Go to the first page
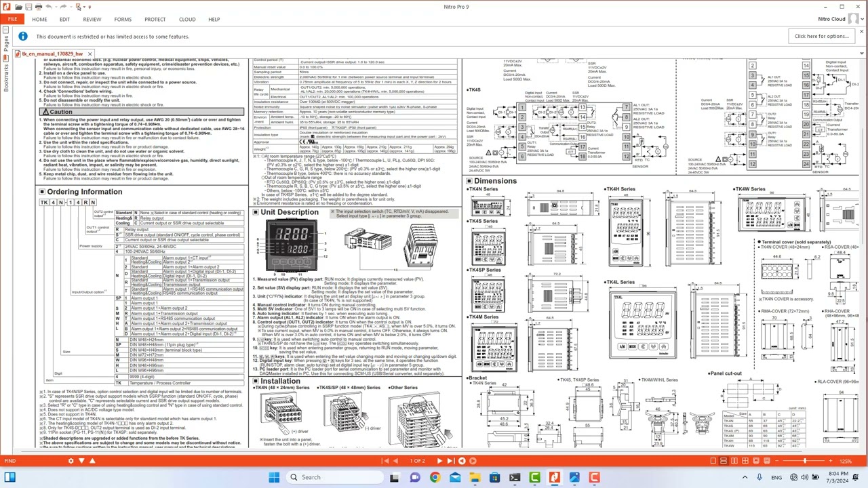 tap(386, 461)
